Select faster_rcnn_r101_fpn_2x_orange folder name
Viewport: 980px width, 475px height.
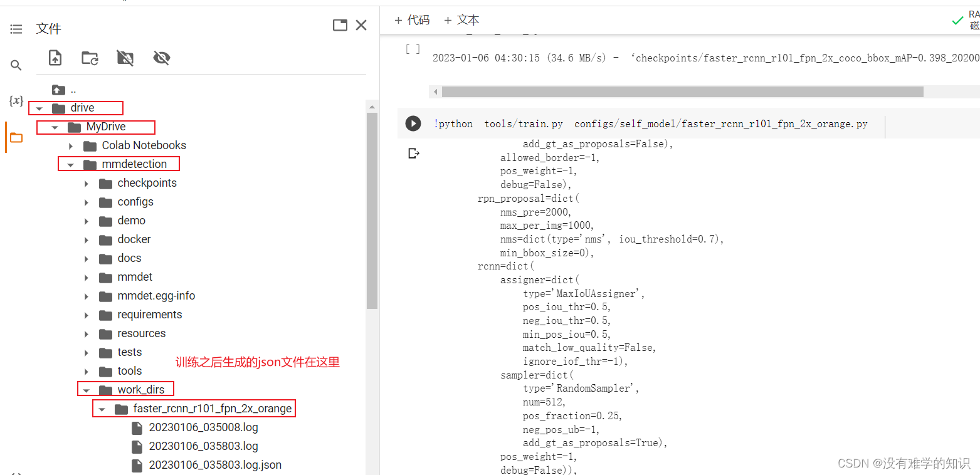point(213,409)
